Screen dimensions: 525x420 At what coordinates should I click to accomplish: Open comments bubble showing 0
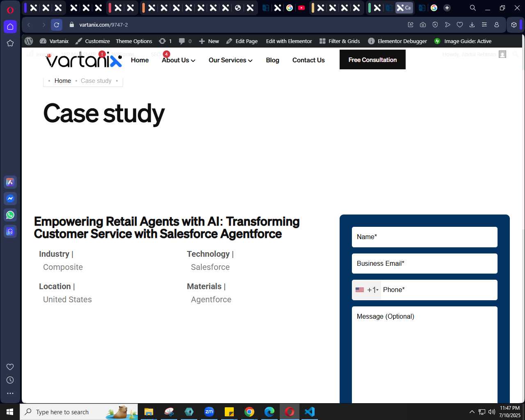pos(185,41)
